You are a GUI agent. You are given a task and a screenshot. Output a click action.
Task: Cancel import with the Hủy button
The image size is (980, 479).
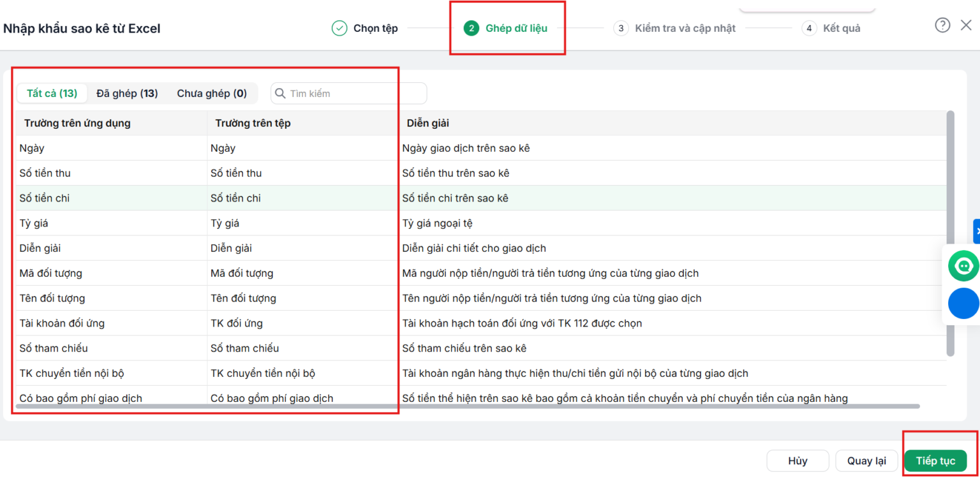coord(798,461)
